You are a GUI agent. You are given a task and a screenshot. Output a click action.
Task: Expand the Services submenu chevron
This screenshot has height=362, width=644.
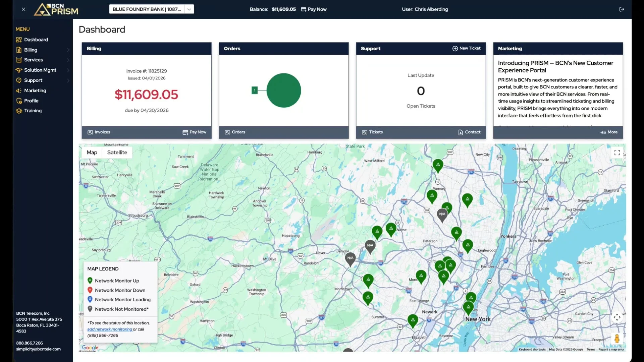click(x=68, y=60)
